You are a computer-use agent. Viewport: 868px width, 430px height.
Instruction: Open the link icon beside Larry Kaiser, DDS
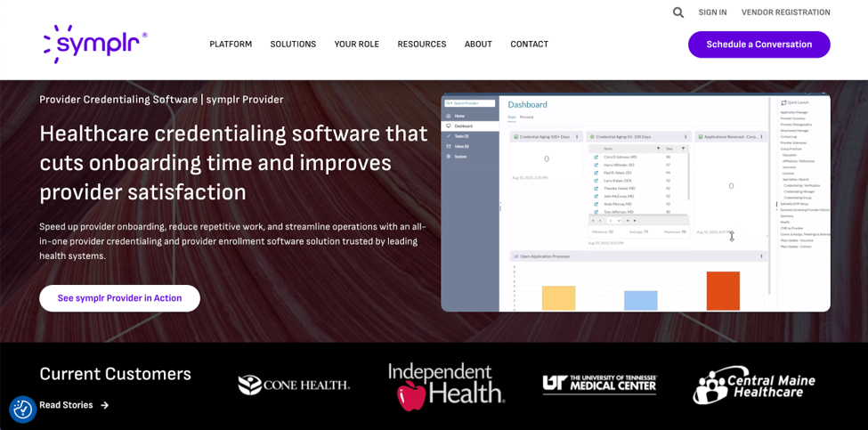point(596,181)
